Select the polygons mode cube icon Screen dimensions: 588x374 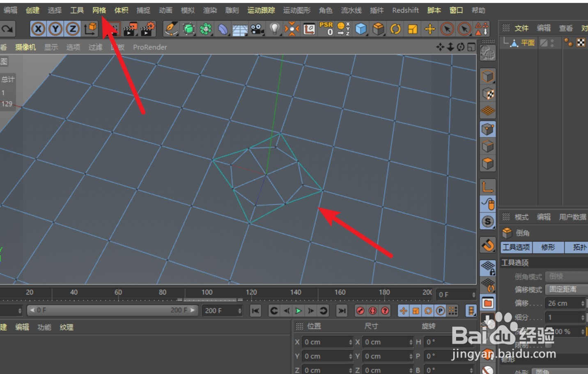(x=488, y=164)
